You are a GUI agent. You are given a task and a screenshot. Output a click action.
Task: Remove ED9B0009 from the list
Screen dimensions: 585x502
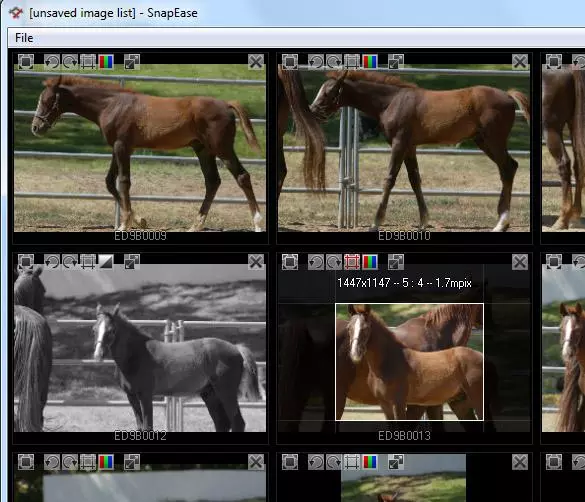pyautogui.click(x=256, y=62)
